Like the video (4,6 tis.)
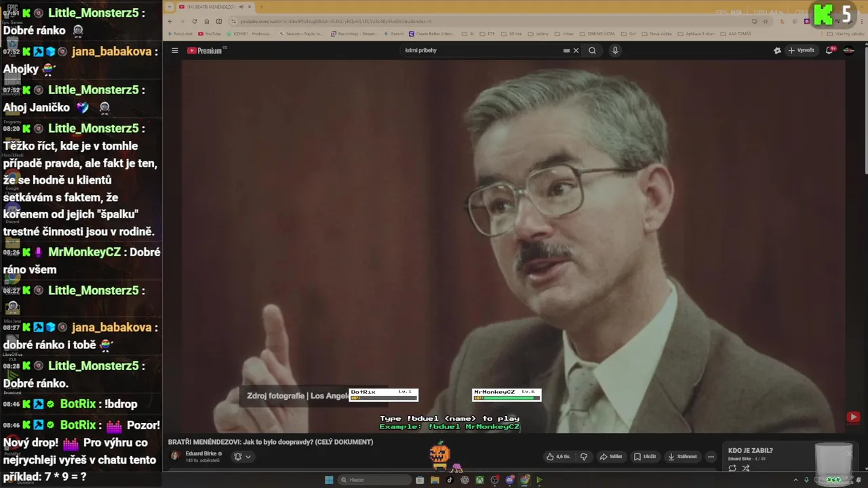 (x=558, y=457)
